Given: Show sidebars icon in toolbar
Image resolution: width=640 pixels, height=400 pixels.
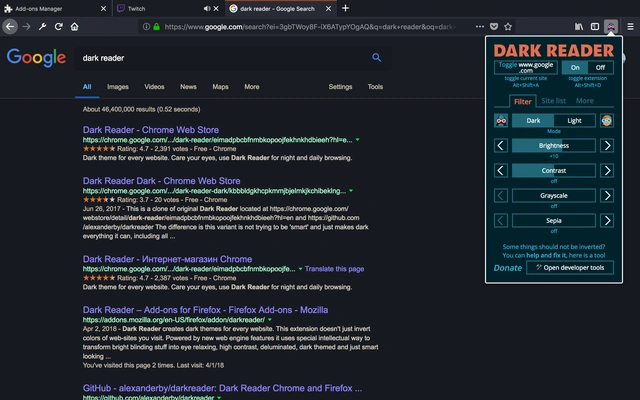Looking at the screenshot, I should 595,27.
